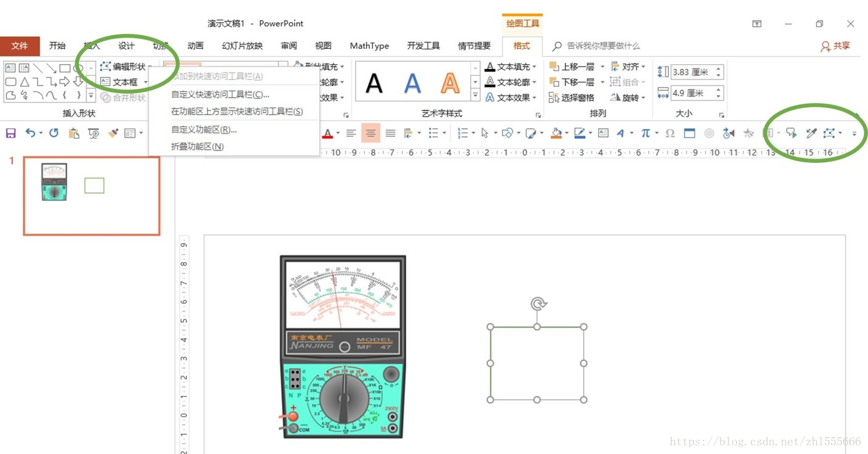Open the font color A picker

pyautogui.click(x=328, y=133)
